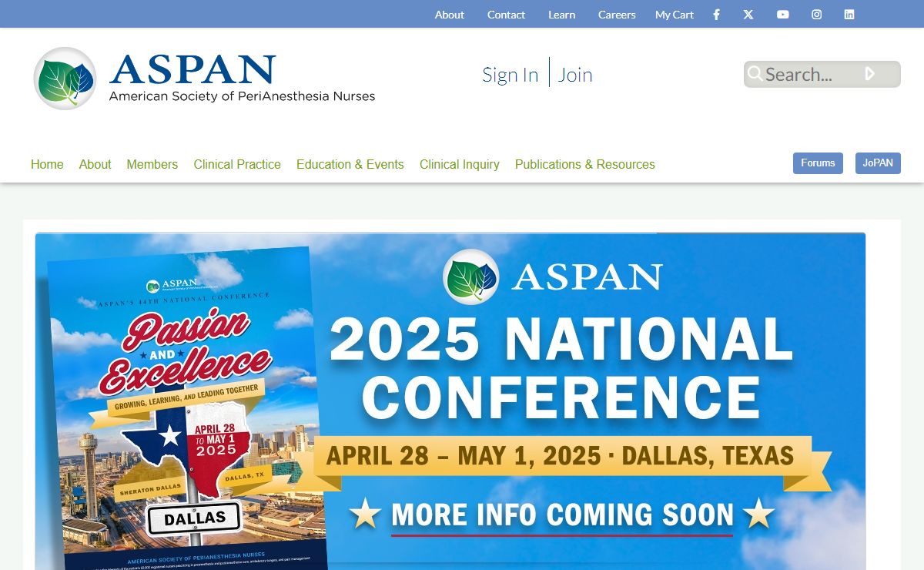Screen dimensions: 924x570
Task: Submit search with the arrow icon
Action: click(x=870, y=74)
